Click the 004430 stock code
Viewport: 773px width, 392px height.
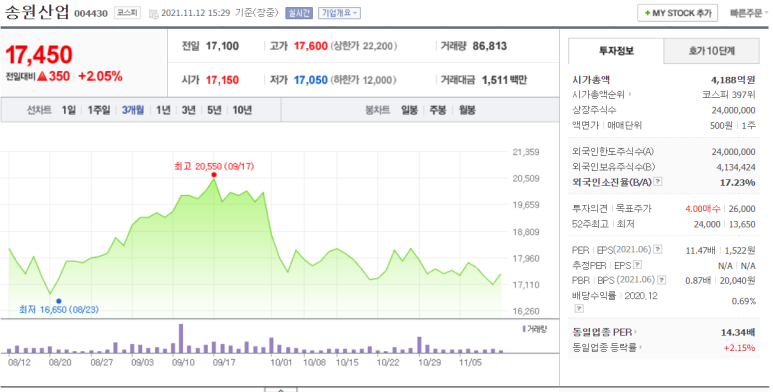[x=91, y=13]
